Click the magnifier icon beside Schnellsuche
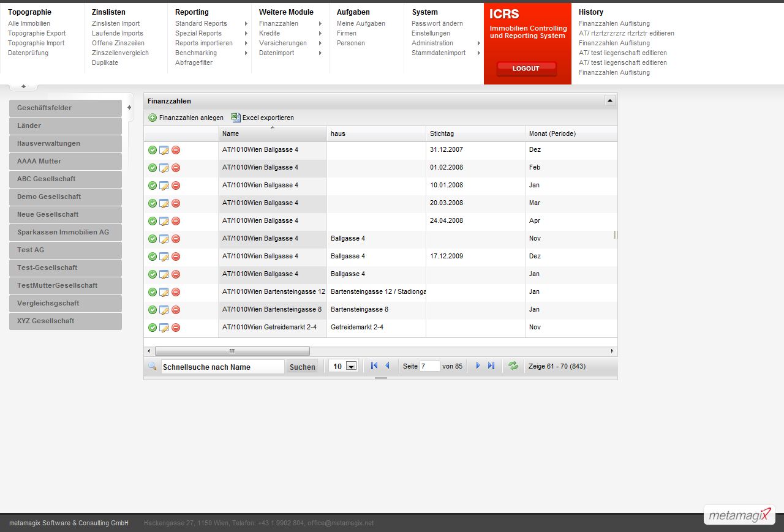The height and width of the screenshot is (532, 784). 153,366
